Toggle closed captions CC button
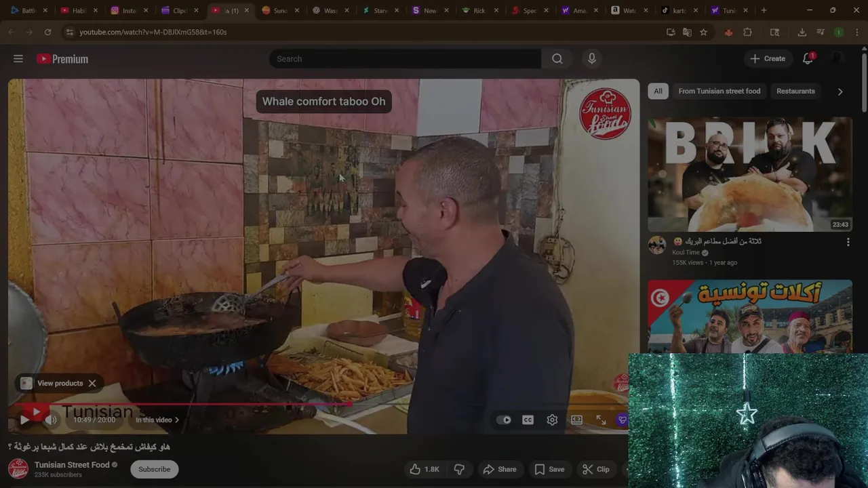This screenshot has height=488, width=868. (x=528, y=420)
